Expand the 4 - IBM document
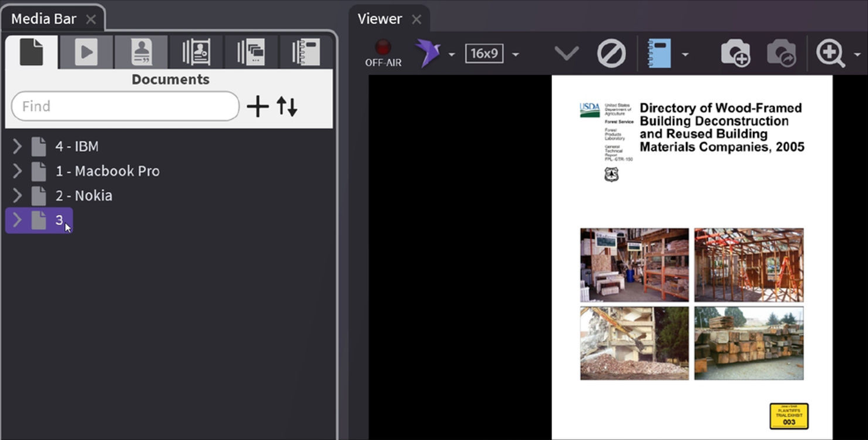Image resolution: width=868 pixels, height=440 pixels. click(17, 146)
